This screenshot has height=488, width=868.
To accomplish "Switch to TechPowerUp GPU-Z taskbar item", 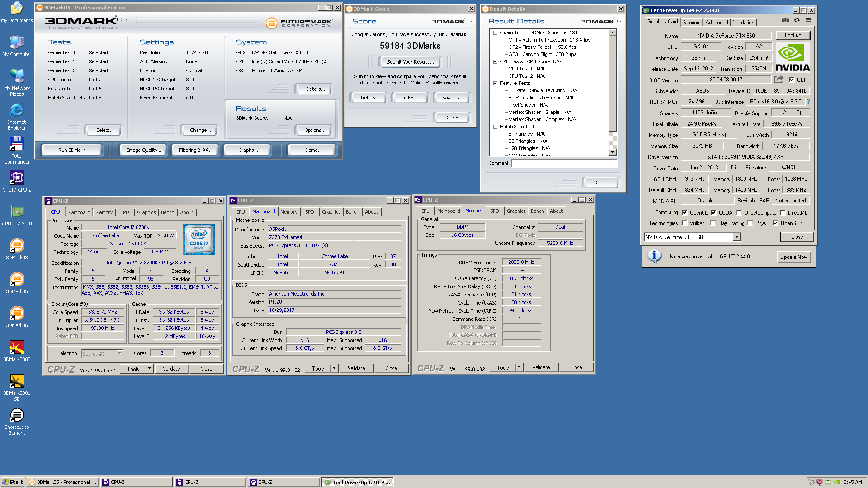I will 357,482.
